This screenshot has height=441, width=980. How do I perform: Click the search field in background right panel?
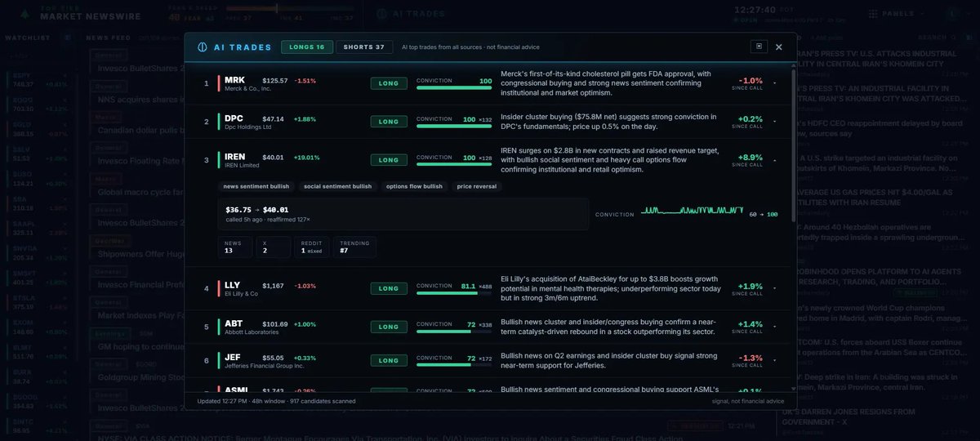[x=937, y=38]
